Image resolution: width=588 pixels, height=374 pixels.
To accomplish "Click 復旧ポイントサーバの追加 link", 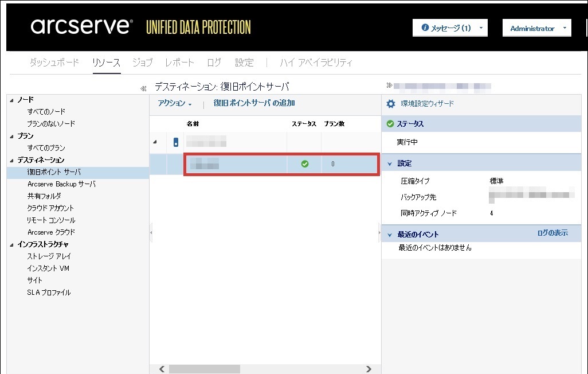I will 254,103.
